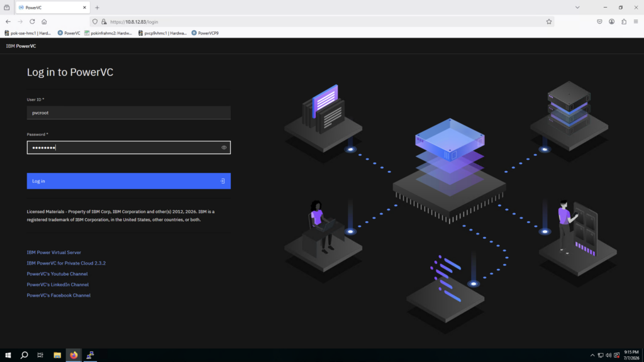Open File Explorer from taskbar
The image size is (644, 362).
click(x=57, y=355)
